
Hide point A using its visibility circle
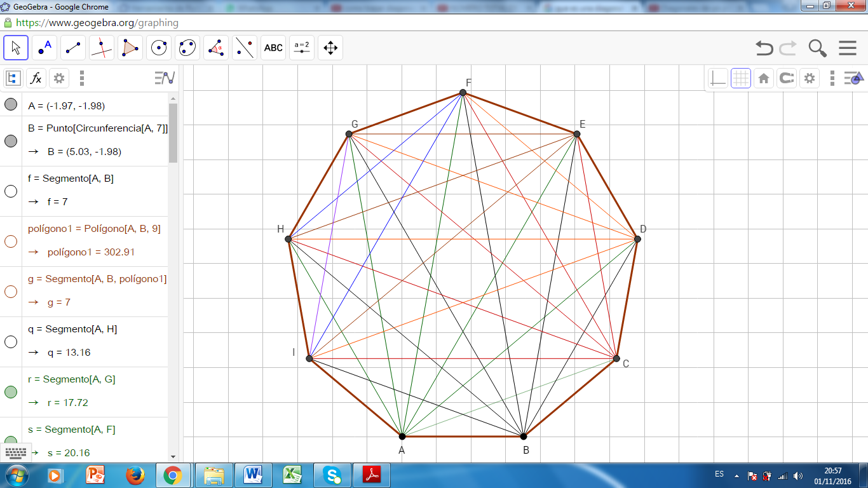[11, 104]
